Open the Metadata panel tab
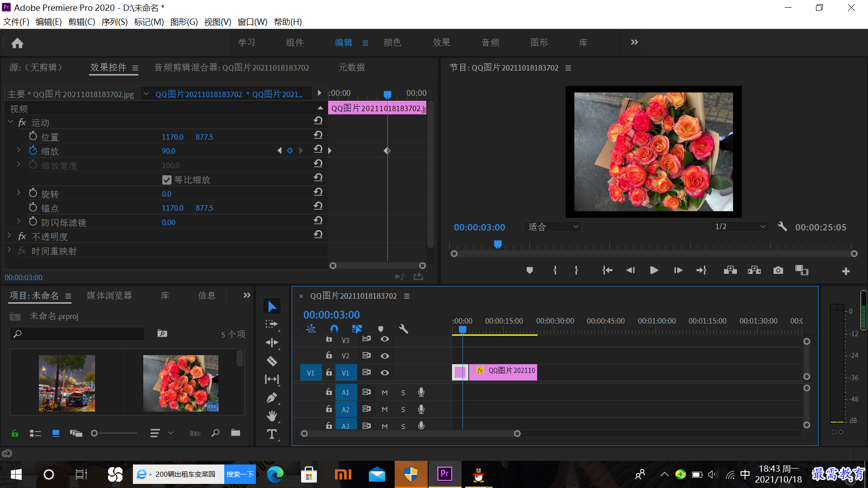868x488 pixels. coord(351,67)
